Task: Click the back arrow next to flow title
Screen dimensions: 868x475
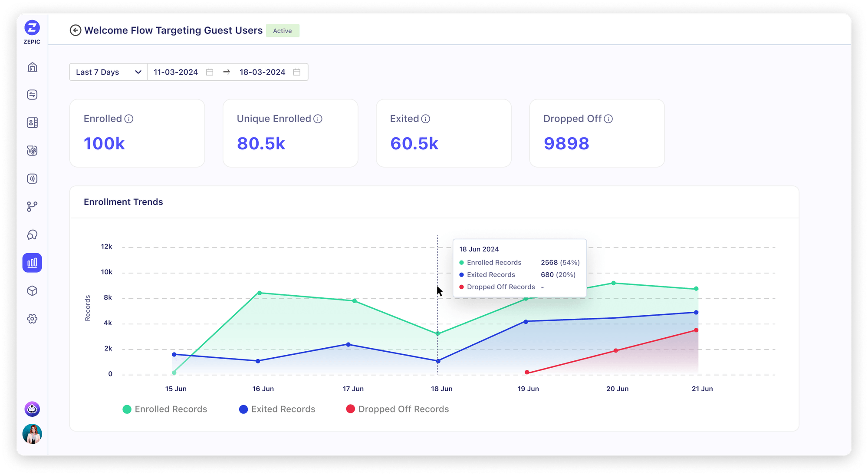Action: coord(75,30)
